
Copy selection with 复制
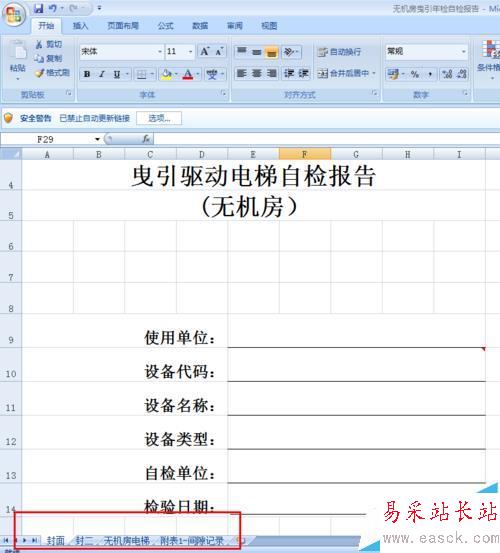pyautogui.click(x=49, y=58)
